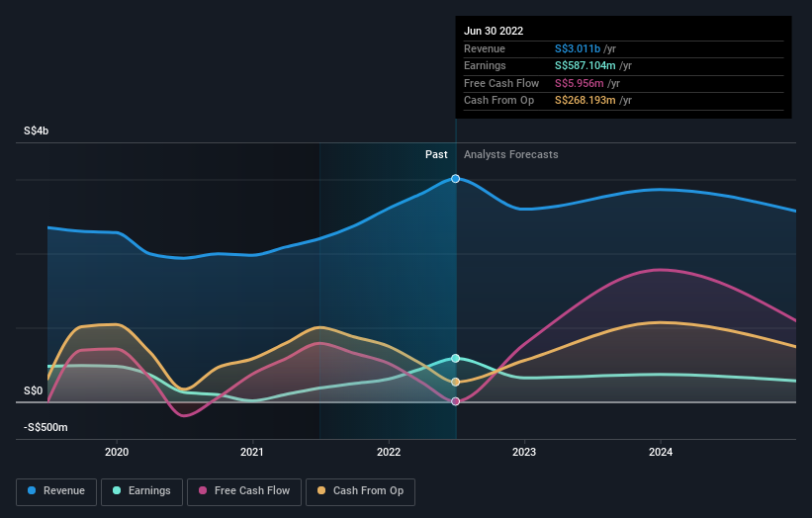The image size is (812, 518).
Task: Click the 2022 x-axis label
Action: (x=389, y=452)
